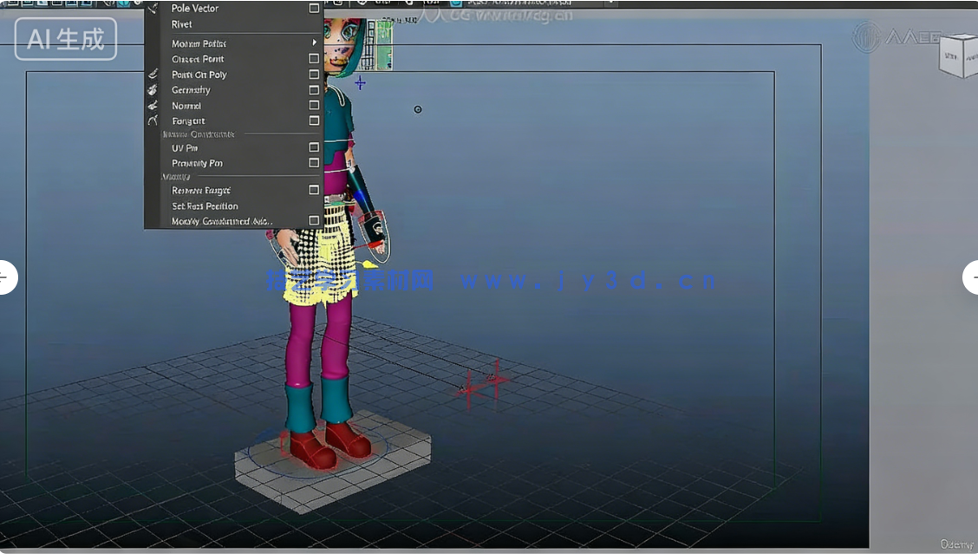The image size is (978, 560).
Task: Open the Remove Target option box
Action: (314, 190)
